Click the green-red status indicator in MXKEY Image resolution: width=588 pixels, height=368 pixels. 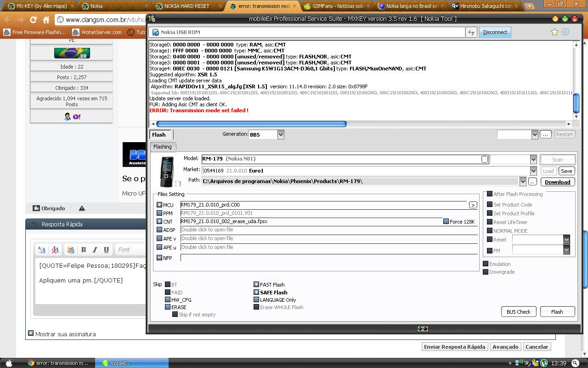[423, 329]
